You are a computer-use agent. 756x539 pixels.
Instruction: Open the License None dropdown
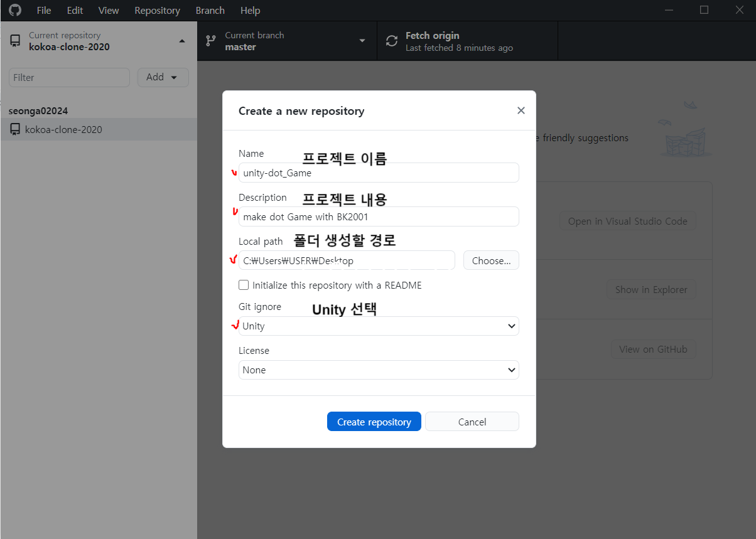[379, 370]
